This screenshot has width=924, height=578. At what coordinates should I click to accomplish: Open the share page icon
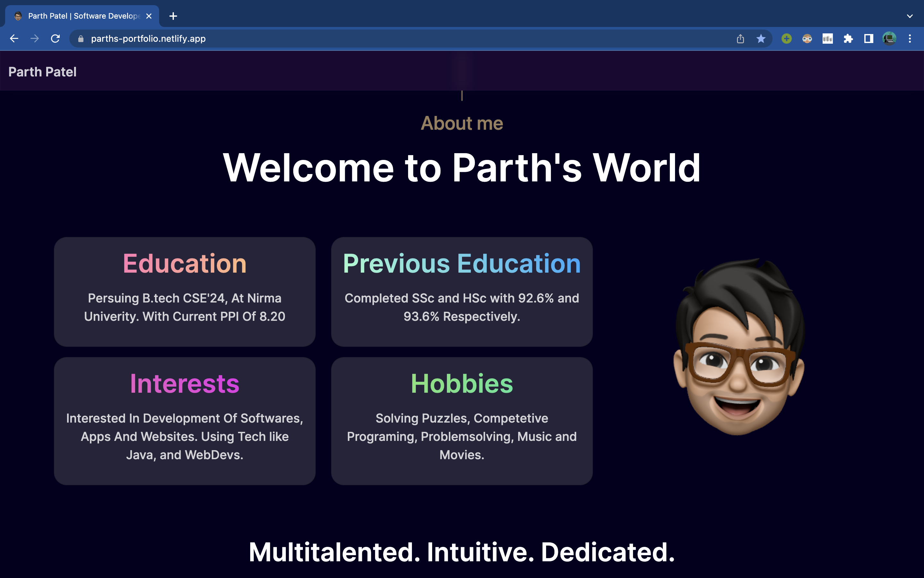click(740, 39)
